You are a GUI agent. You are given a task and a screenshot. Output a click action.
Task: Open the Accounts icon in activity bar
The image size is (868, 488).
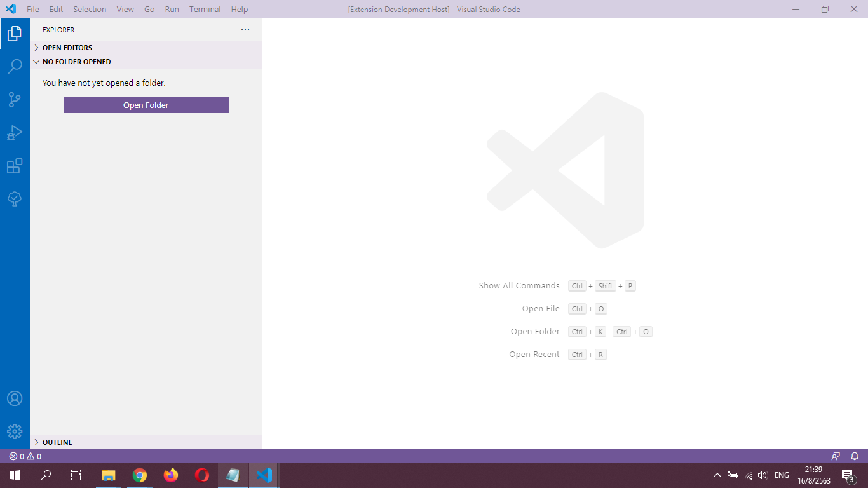coord(15,398)
